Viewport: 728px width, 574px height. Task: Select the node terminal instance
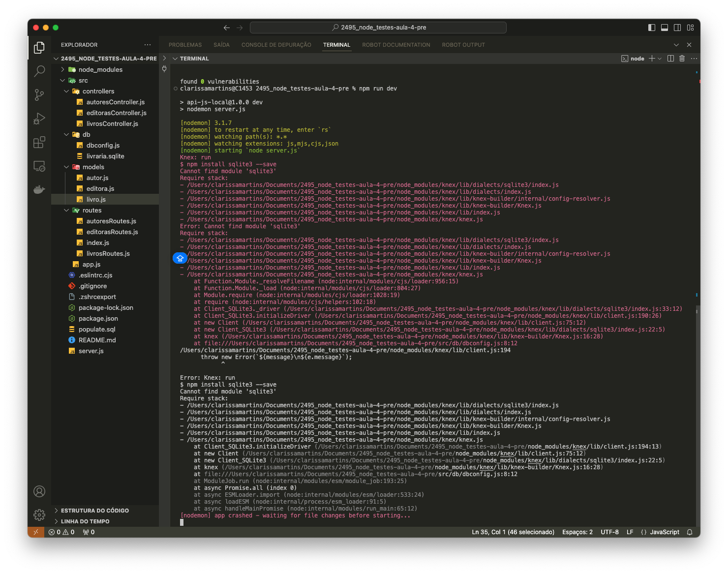(633, 59)
